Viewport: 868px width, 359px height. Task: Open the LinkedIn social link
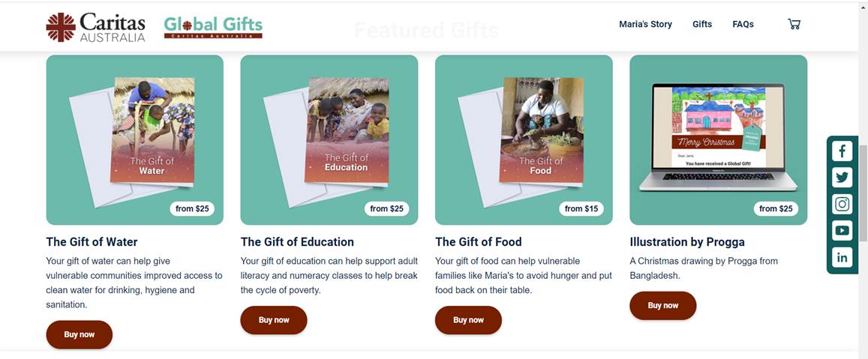pyautogui.click(x=842, y=257)
